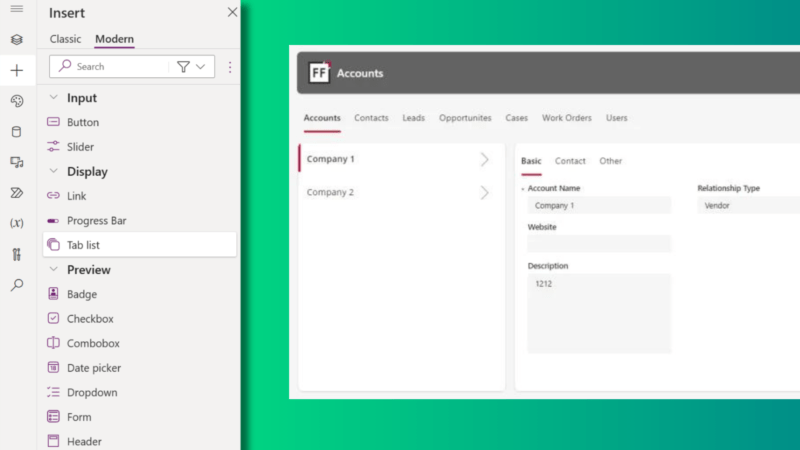Open the Data cylinder icon
800x450 pixels.
click(x=17, y=131)
